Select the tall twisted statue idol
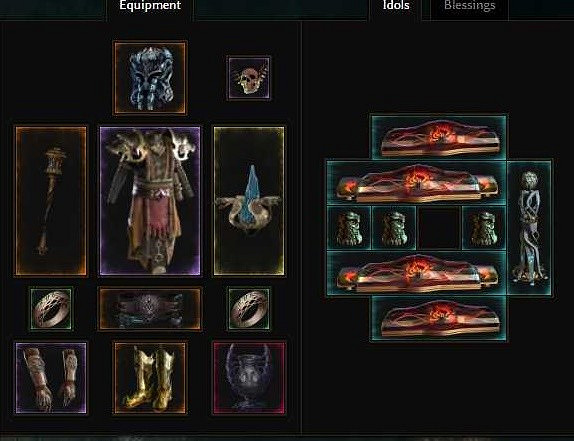Screen dimensions: 574x441 (x=529, y=228)
